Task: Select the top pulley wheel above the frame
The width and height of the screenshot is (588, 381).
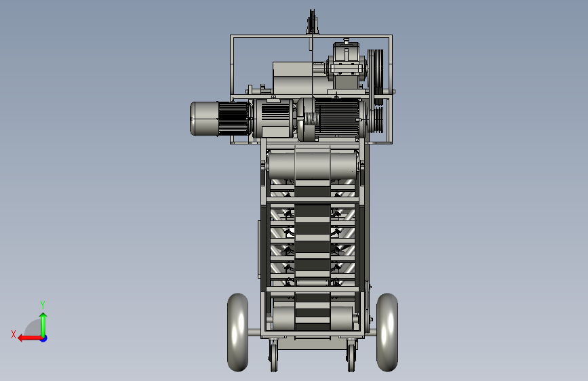Action: (313, 22)
